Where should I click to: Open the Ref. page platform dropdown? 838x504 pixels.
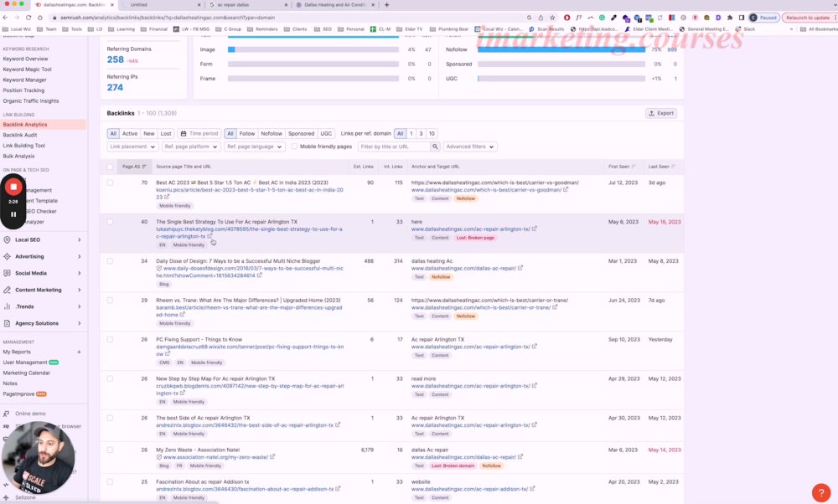tap(191, 147)
